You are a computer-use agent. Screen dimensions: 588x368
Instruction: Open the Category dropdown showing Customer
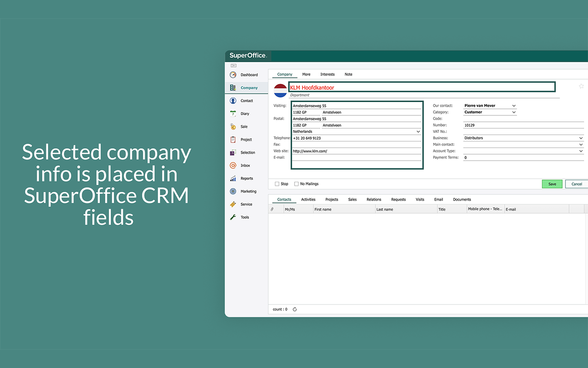click(490, 112)
